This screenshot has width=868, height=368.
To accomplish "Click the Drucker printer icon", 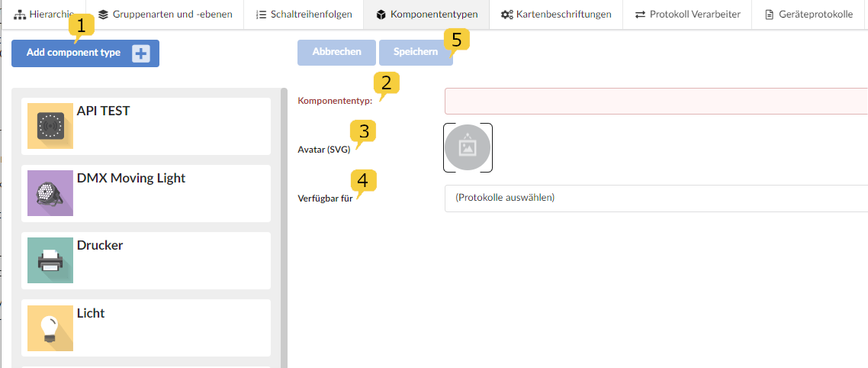I will [50, 260].
